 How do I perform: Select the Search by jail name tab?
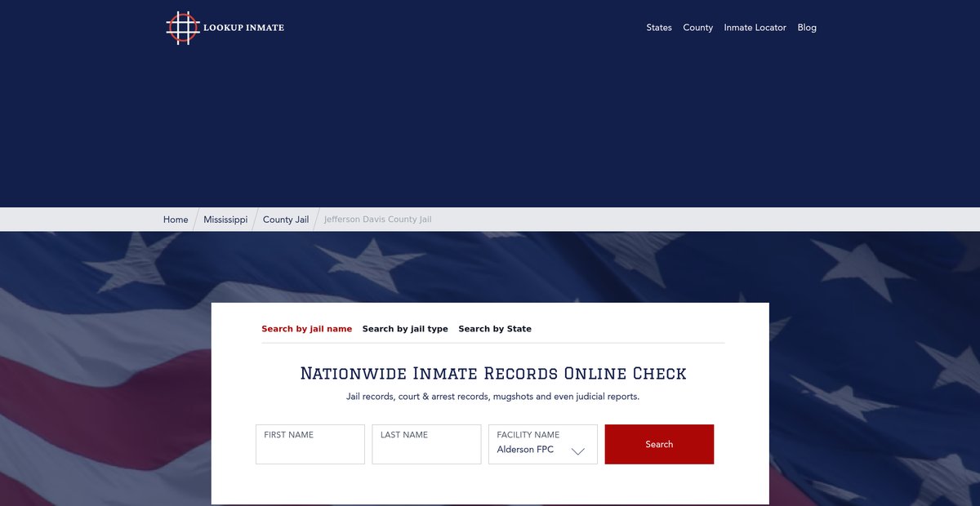coord(307,329)
